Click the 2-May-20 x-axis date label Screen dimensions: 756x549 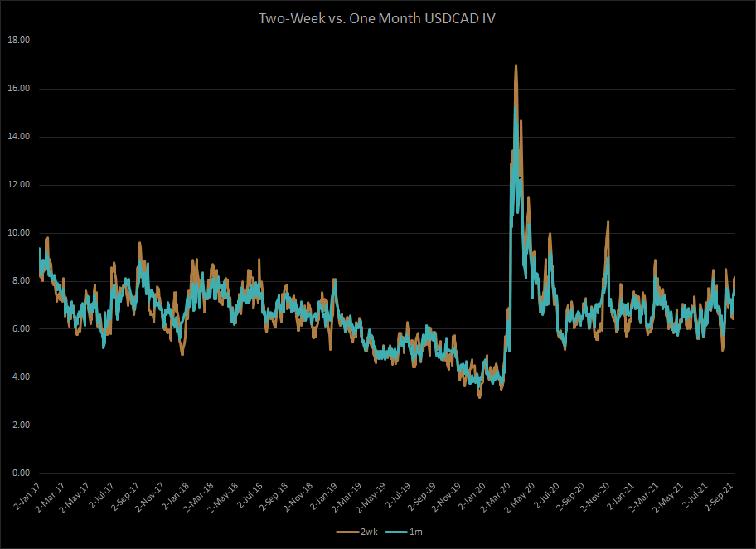click(519, 497)
